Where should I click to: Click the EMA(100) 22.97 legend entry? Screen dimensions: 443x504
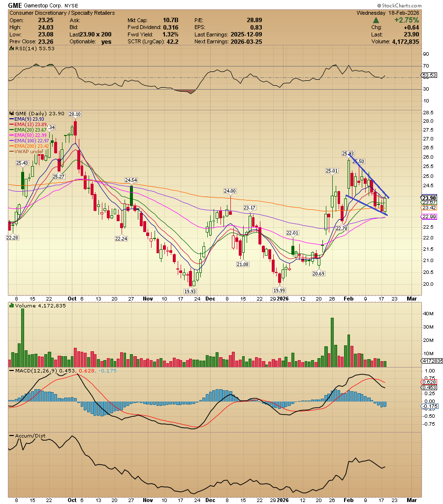tap(29, 141)
